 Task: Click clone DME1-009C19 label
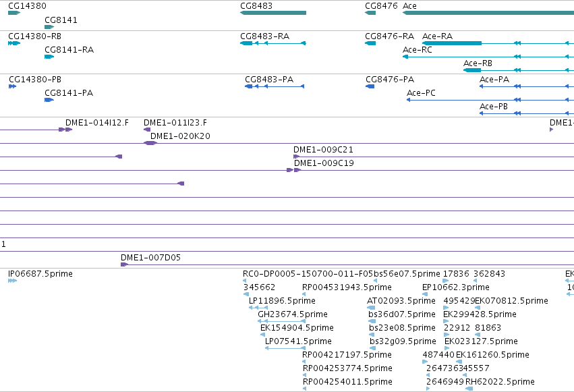tap(324, 163)
